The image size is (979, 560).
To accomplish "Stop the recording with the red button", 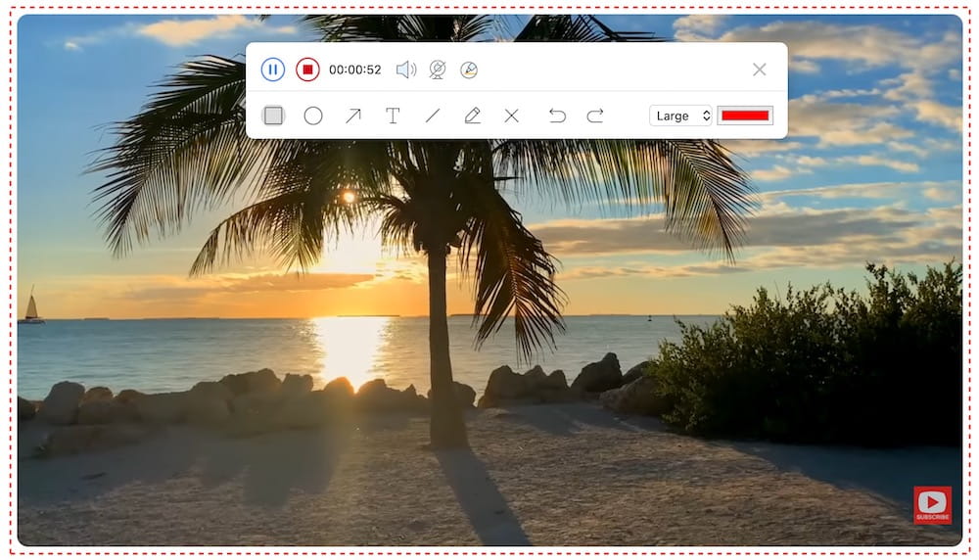I will tap(307, 70).
